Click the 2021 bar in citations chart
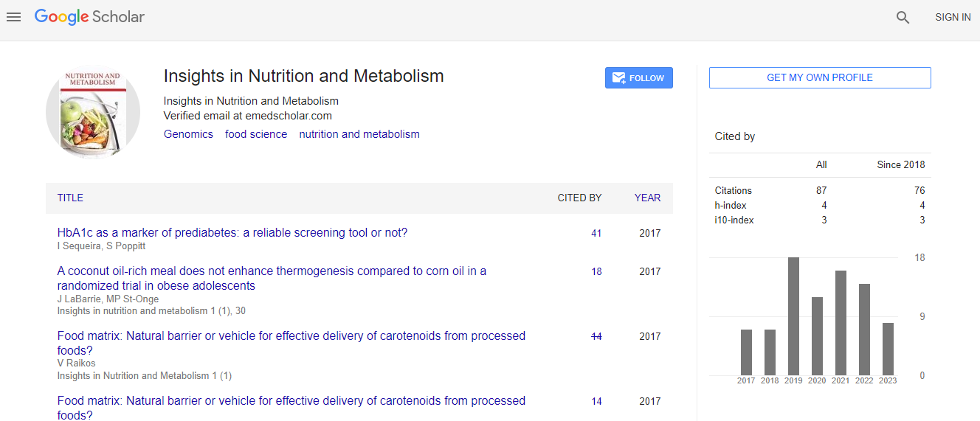The width and height of the screenshot is (980, 421). click(841, 323)
